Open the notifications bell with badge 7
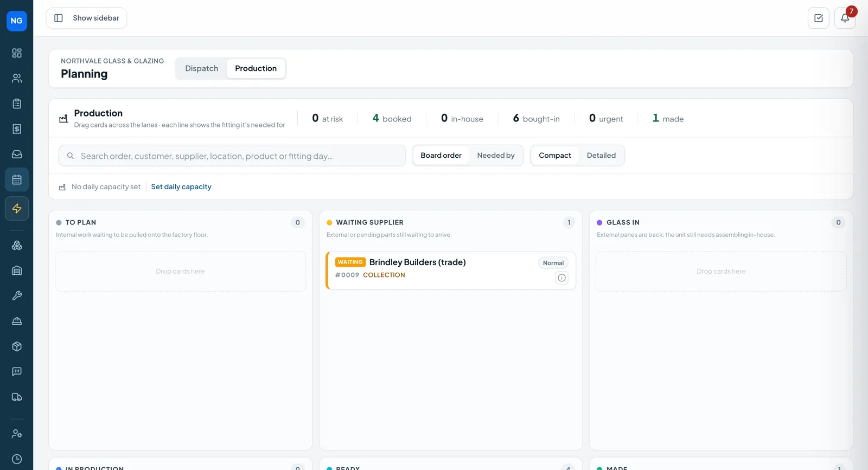 (845, 18)
